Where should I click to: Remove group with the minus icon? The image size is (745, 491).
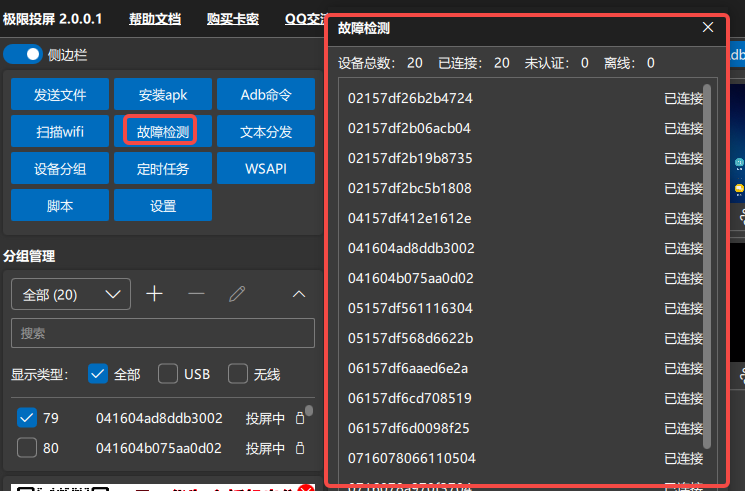[196, 294]
